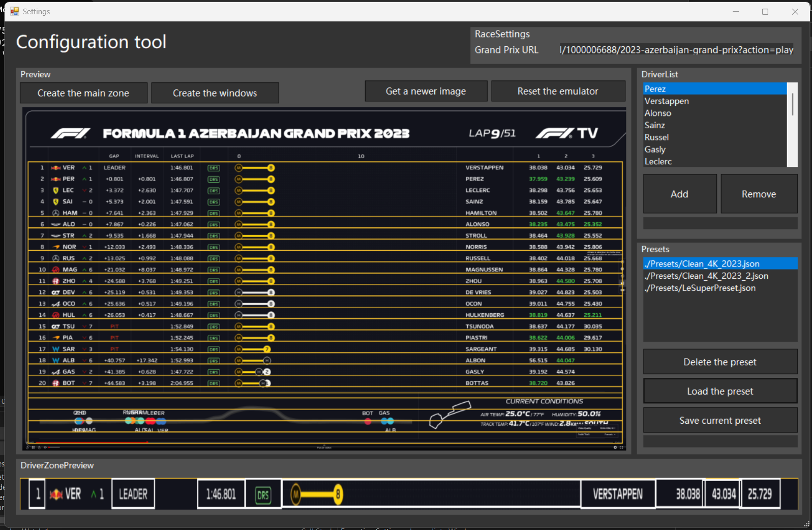The width and height of the screenshot is (812, 530).
Task: Click Delete the preset
Action: pyautogui.click(x=720, y=362)
